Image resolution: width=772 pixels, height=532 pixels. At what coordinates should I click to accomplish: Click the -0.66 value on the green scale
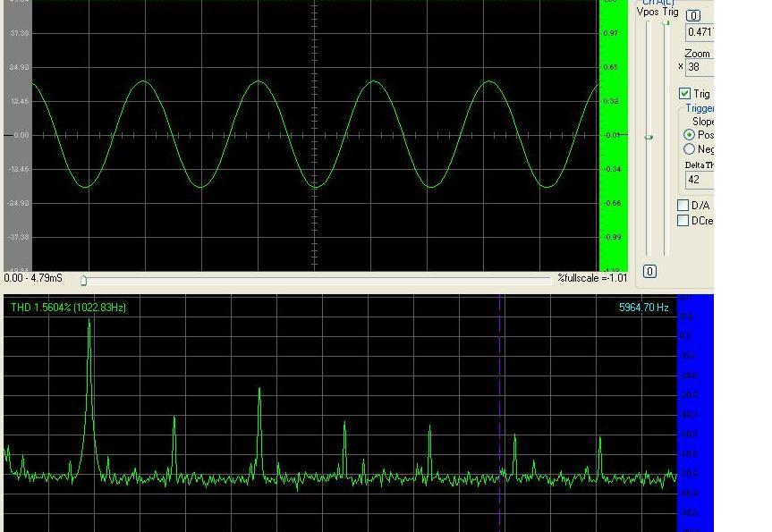click(612, 203)
